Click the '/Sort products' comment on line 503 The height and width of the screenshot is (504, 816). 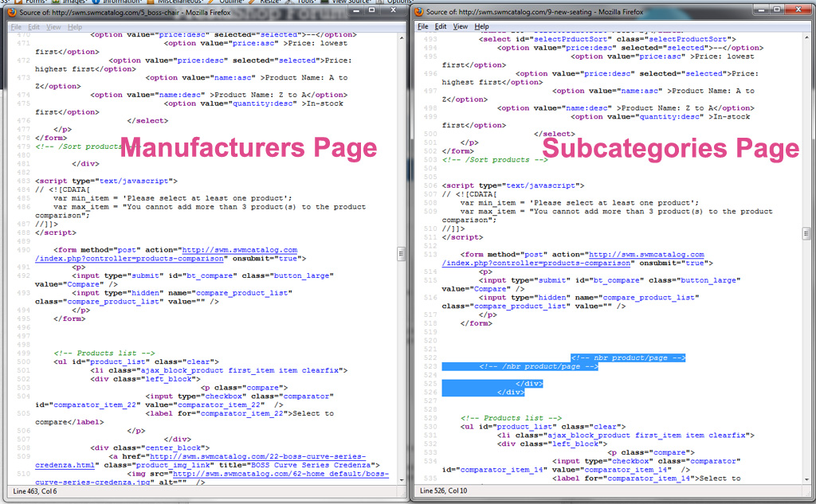point(495,160)
